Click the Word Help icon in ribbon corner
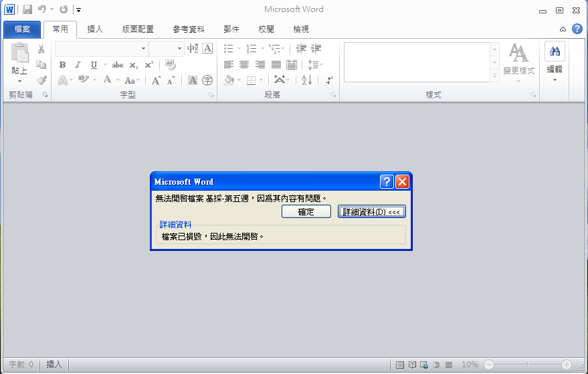588x374 pixels. tap(577, 29)
